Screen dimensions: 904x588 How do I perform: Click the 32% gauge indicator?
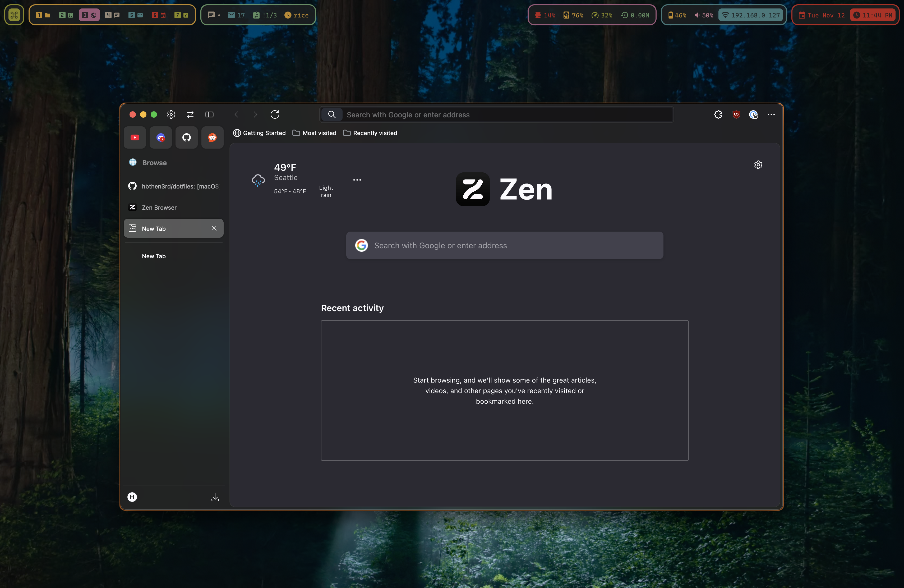tap(602, 15)
